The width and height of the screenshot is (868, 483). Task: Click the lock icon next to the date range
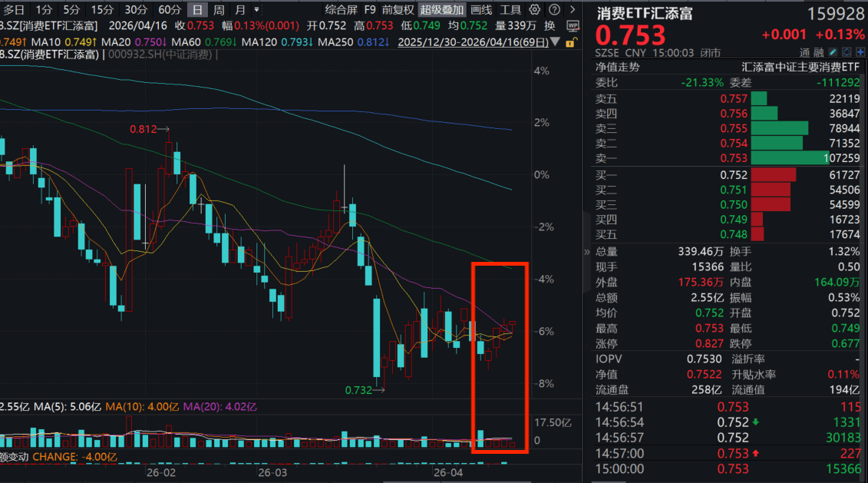pos(571,44)
